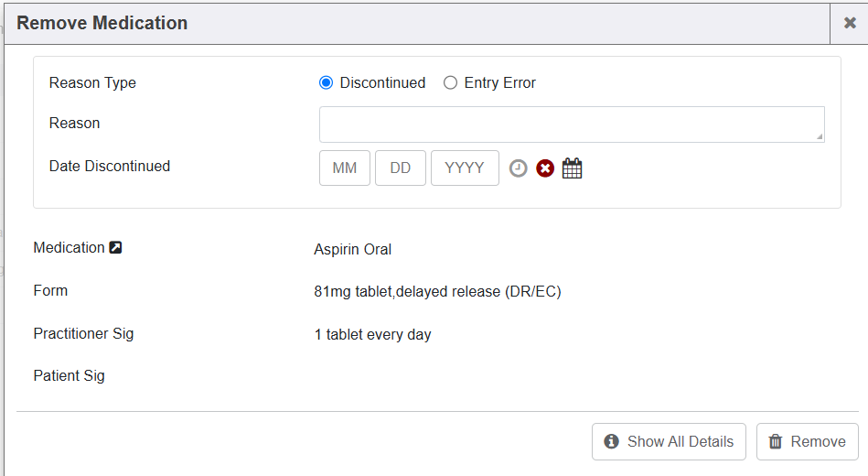The height and width of the screenshot is (476, 868).
Task: Click the DD day field
Action: 401,168
